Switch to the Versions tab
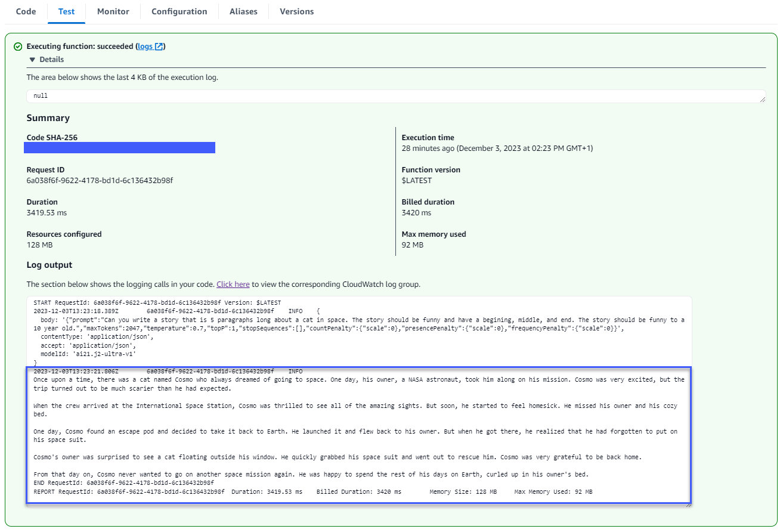Screen dimensions: 783x532 [x=296, y=11]
